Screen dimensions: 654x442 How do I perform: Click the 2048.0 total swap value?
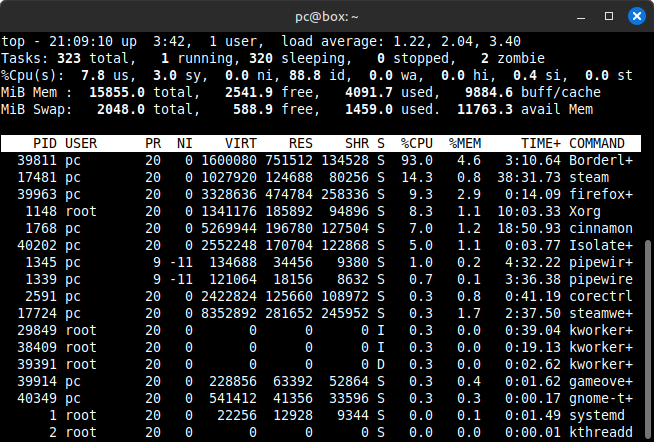[121, 110]
